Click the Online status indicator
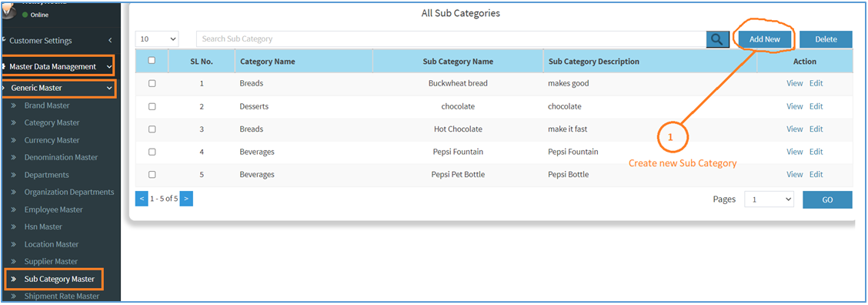 (x=35, y=15)
